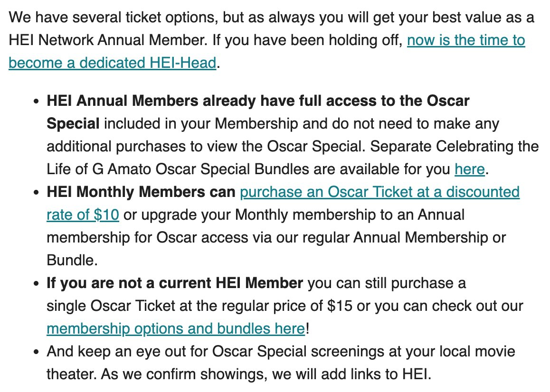Visit "membership options and bundles here" link

(x=175, y=328)
